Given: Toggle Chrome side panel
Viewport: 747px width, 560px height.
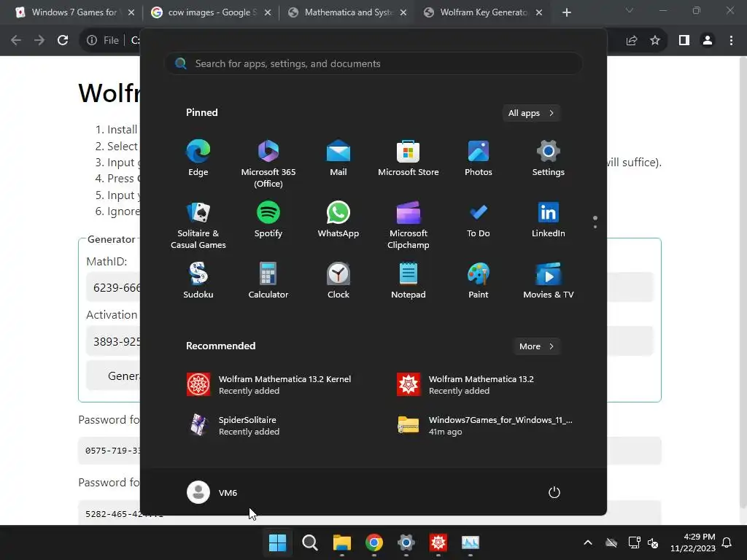Looking at the screenshot, I should [x=684, y=41].
